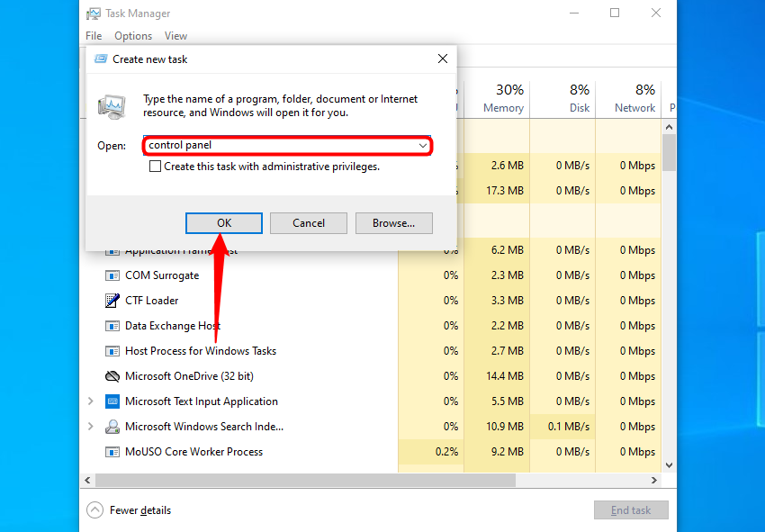
Task: Sort by the Memory column header
Action: 497,99
